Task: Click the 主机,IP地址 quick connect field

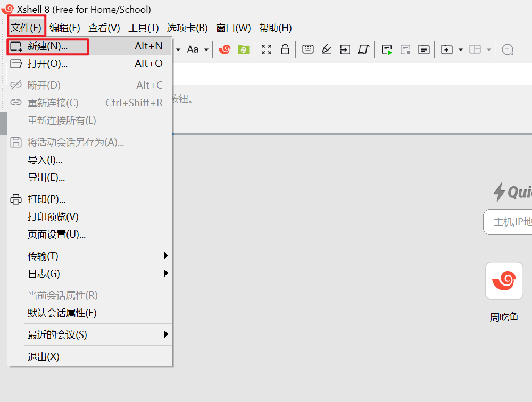Action: pos(508,222)
